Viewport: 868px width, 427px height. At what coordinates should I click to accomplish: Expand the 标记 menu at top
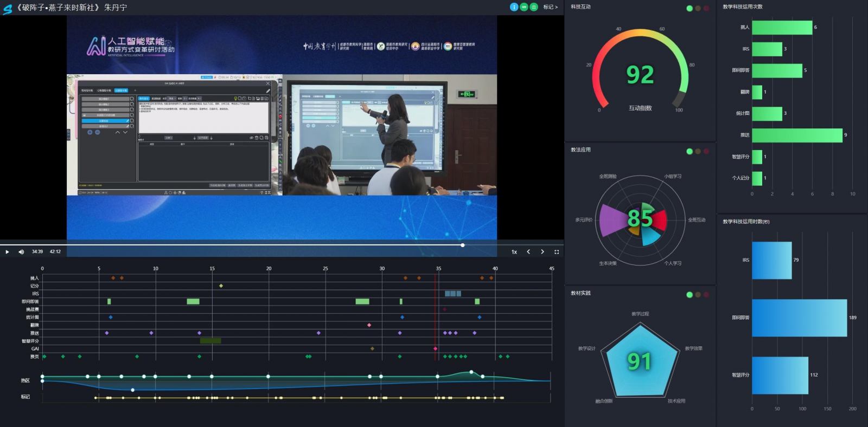550,7
